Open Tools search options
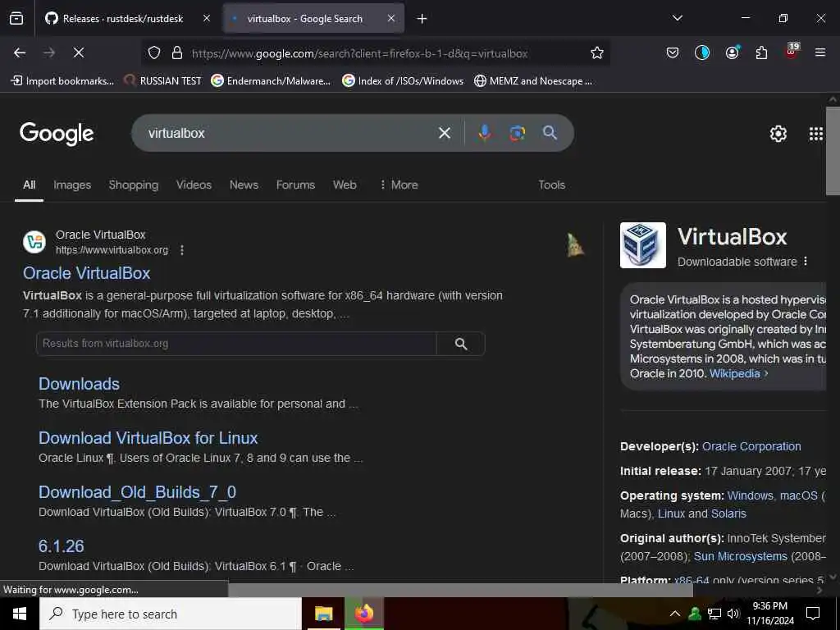The width and height of the screenshot is (840, 630). click(552, 185)
